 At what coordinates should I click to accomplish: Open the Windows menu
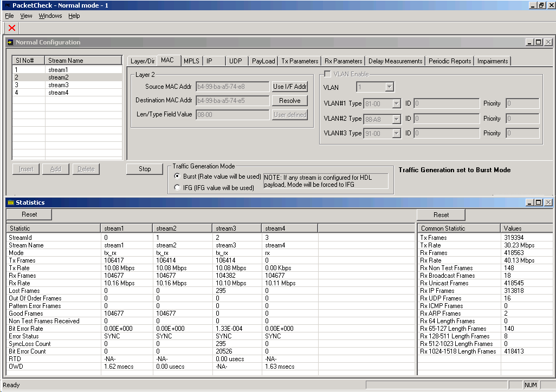(50, 16)
